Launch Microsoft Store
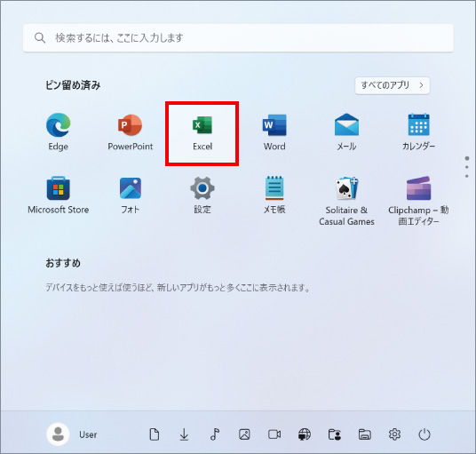476x454 pixels. 59,195
